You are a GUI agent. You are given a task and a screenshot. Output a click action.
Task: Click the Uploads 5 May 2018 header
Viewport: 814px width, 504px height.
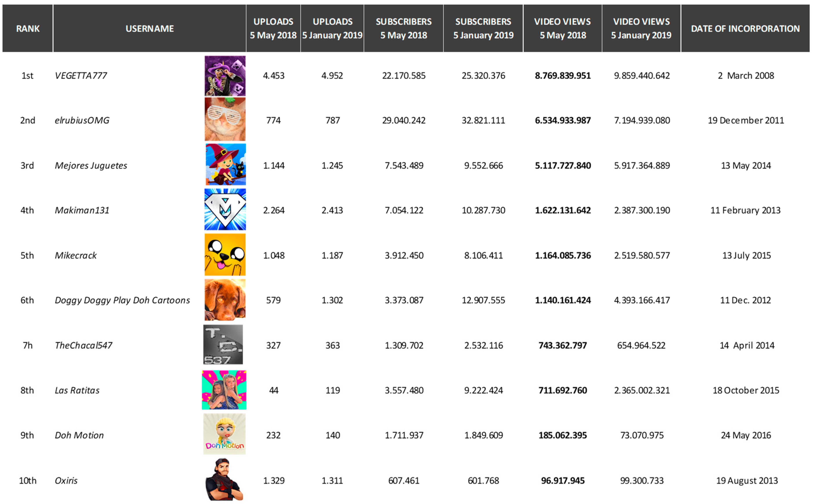pos(273,29)
